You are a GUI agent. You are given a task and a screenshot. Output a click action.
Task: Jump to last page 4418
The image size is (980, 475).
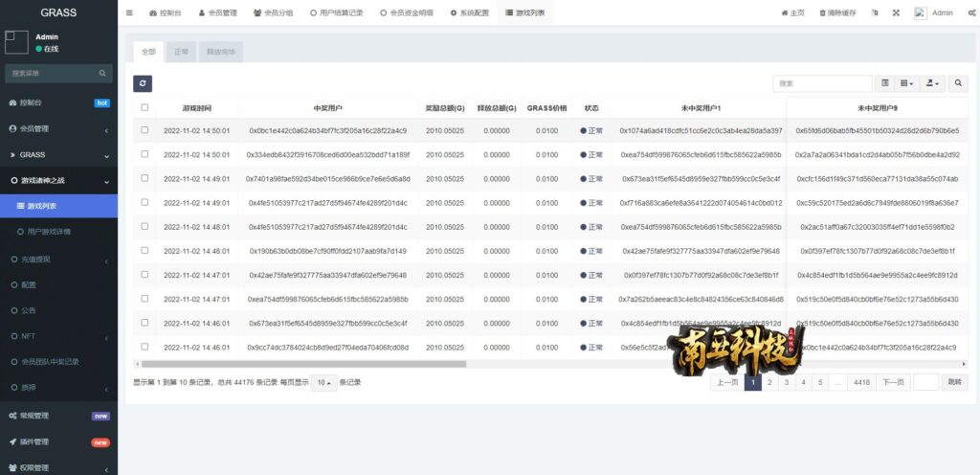tap(862, 382)
